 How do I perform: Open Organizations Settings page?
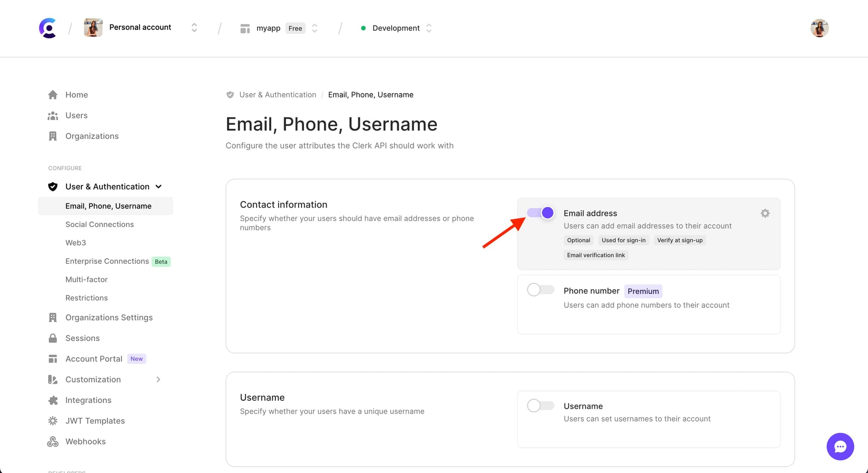(109, 317)
